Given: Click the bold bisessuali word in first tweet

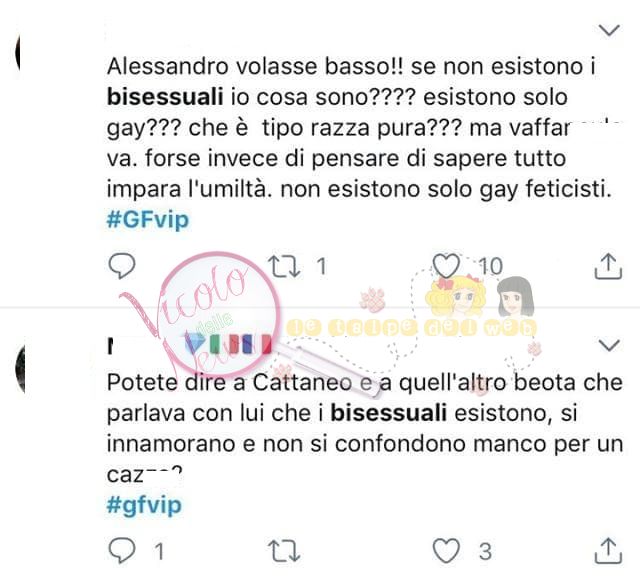Looking at the screenshot, I should pyautogui.click(x=165, y=97).
